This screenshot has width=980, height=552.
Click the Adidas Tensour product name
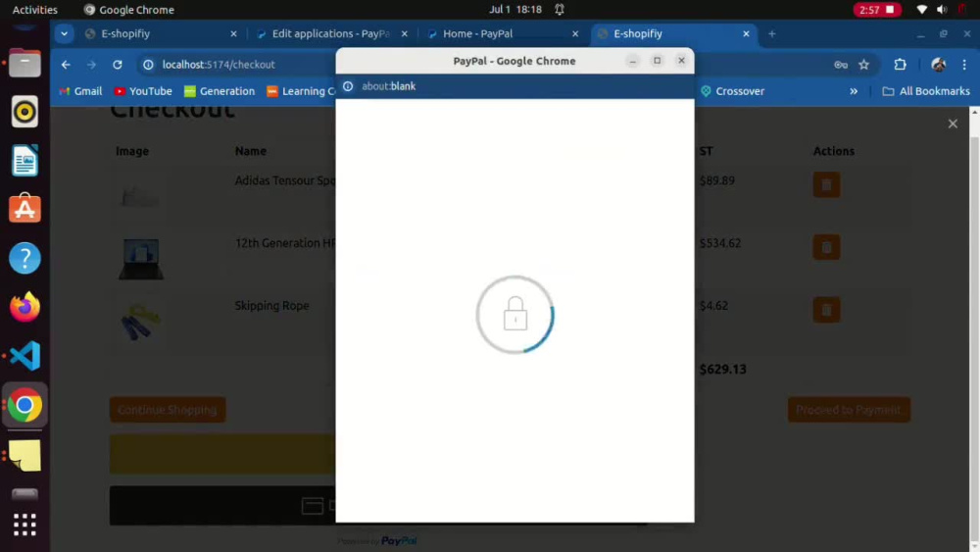pyautogui.click(x=285, y=180)
